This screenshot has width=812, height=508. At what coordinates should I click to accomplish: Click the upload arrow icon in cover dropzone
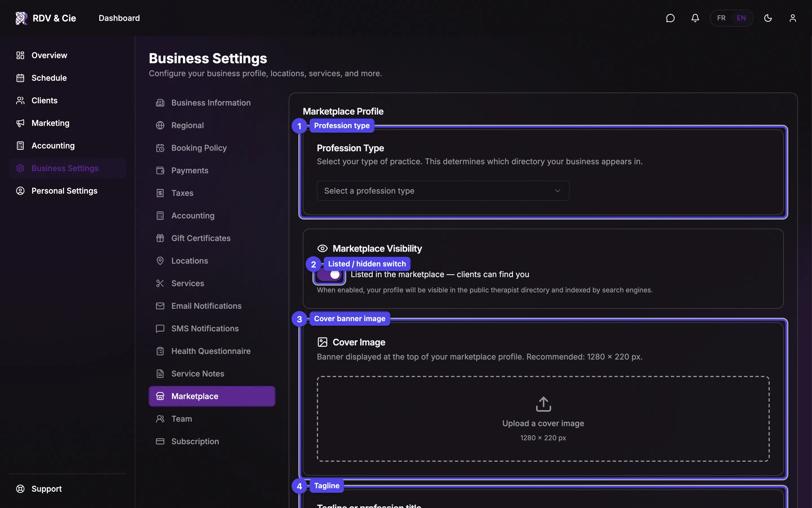click(x=543, y=404)
